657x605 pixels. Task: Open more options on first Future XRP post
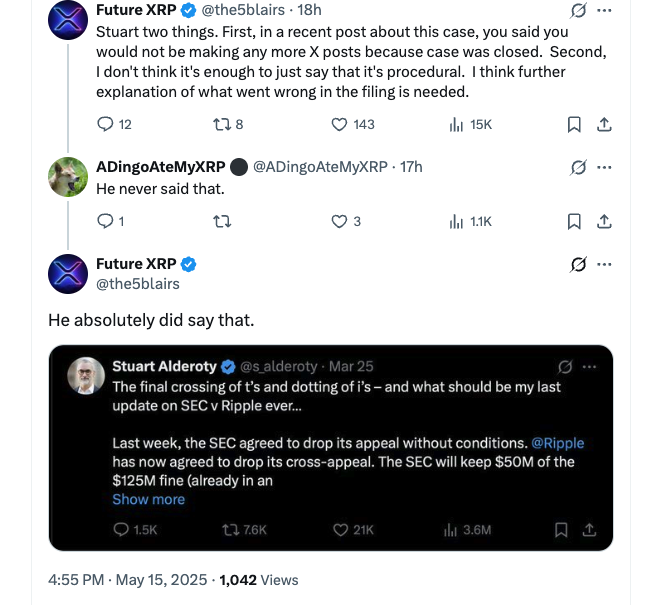point(604,10)
